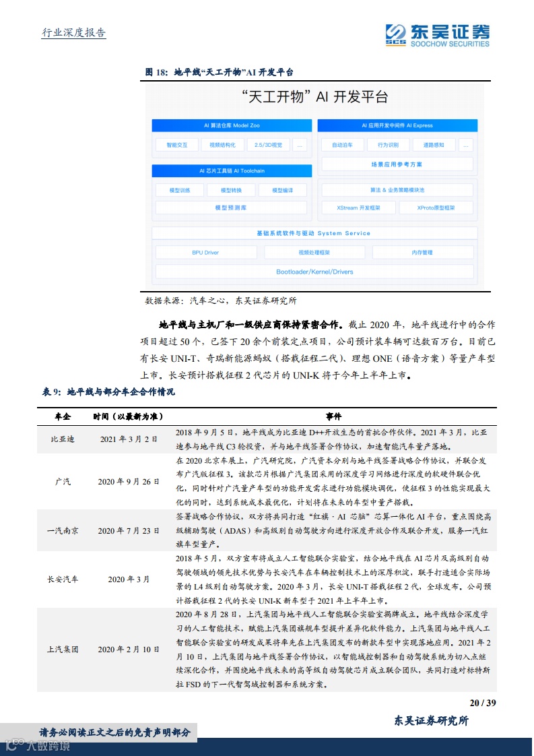534x756 pixels.
Task: Click the 视频结构化 box
Action: click(222, 145)
